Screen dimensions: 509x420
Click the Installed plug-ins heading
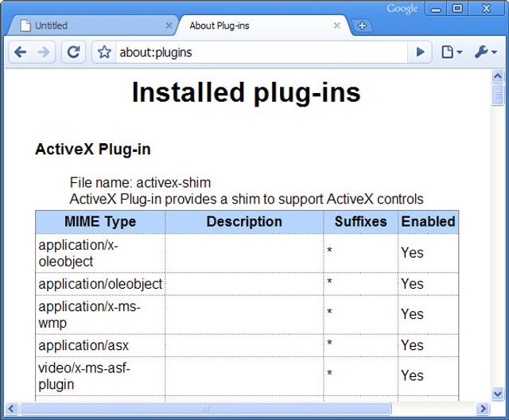pyautogui.click(x=246, y=92)
